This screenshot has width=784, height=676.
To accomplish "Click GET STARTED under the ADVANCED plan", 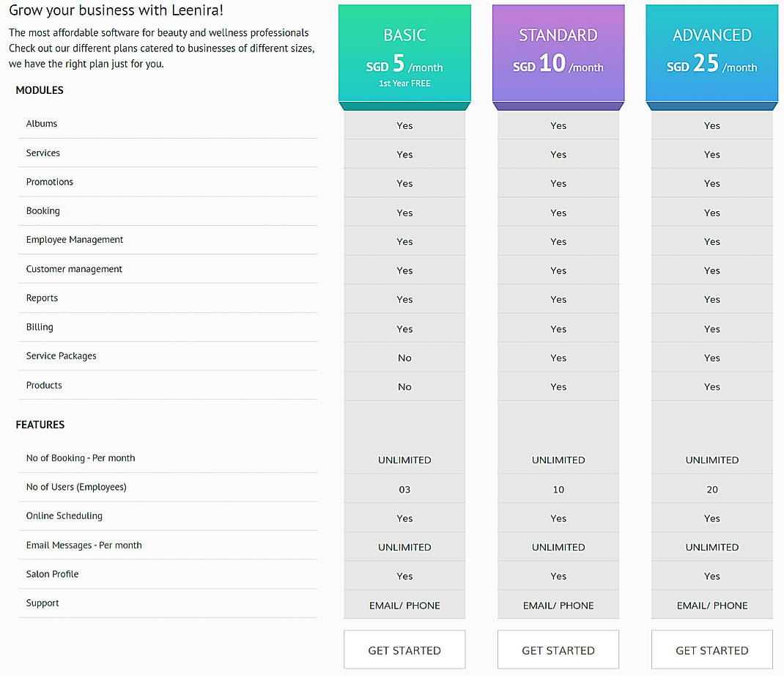I will [711, 650].
